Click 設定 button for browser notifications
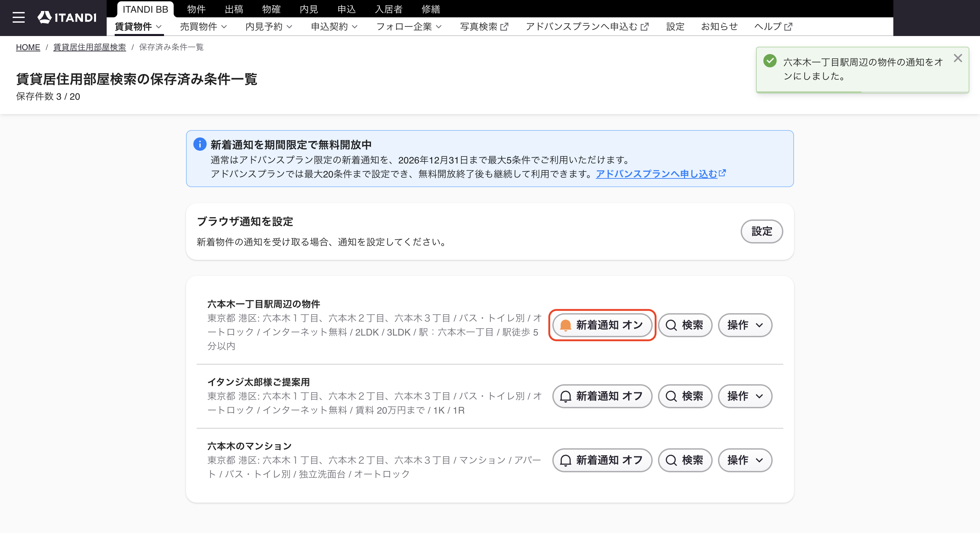This screenshot has width=980, height=533. [x=762, y=231]
